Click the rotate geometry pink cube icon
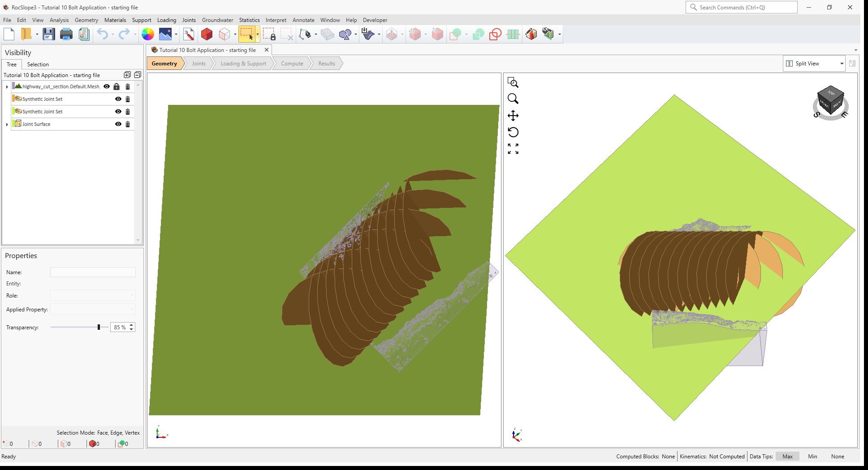This screenshot has width=868, height=470. [x=437, y=34]
